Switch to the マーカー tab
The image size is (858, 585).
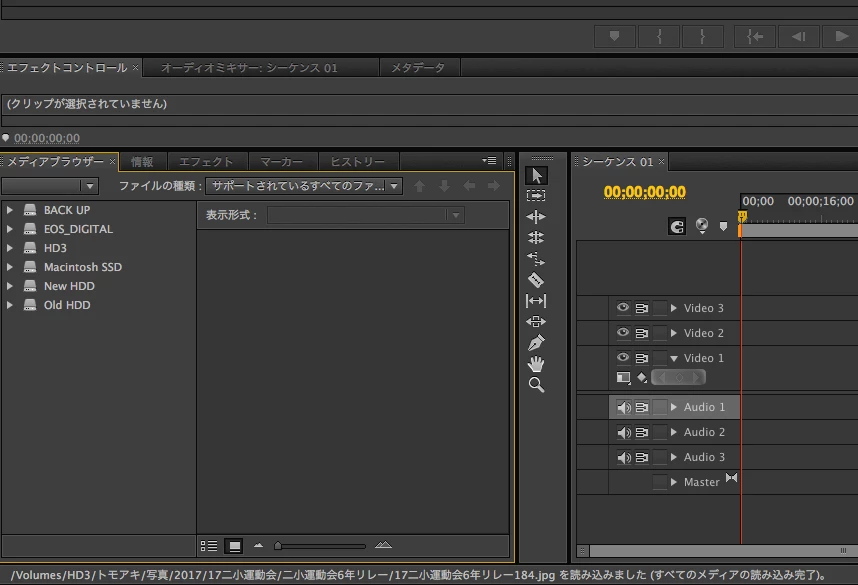click(x=281, y=162)
